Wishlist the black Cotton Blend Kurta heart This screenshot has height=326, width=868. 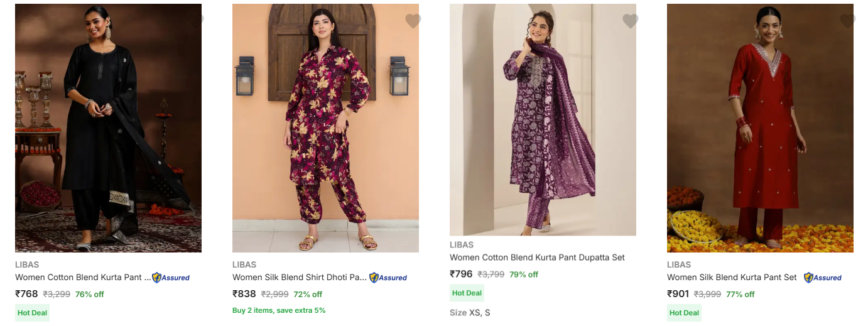click(195, 21)
